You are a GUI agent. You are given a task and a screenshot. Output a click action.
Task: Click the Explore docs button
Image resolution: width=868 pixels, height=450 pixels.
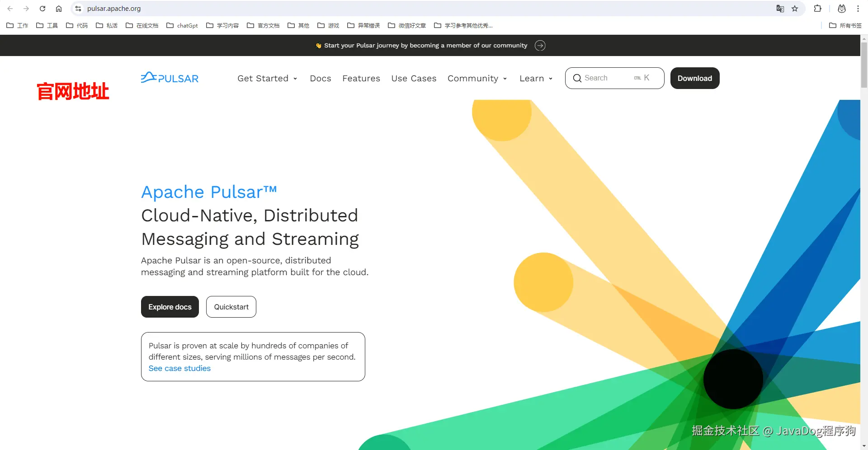click(x=170, y=307)
